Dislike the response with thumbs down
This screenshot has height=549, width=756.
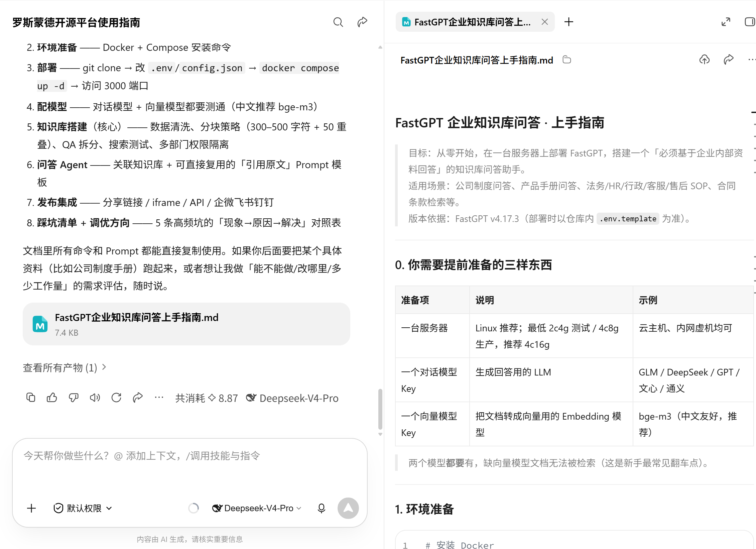tap(74, 398)
